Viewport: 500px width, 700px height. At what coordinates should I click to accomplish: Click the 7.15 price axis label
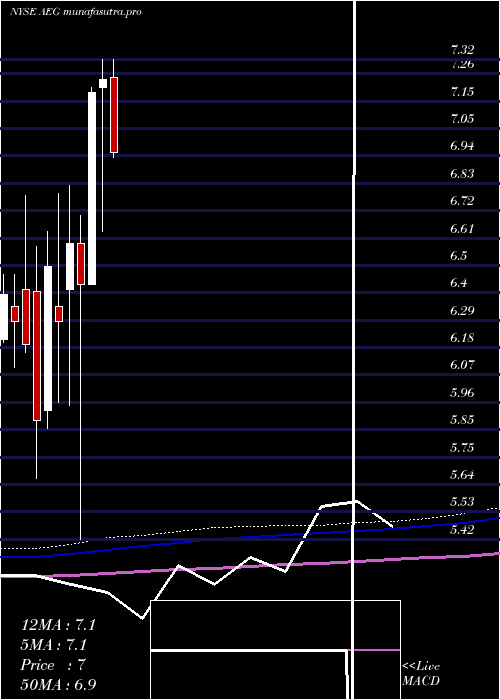[462, 92]
